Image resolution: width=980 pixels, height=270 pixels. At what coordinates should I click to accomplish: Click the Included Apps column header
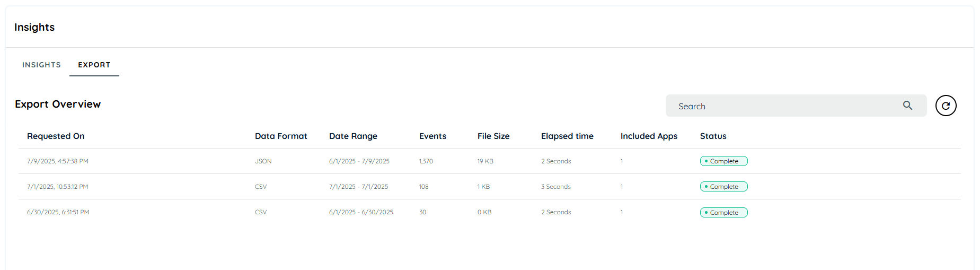[x=649, y=136]
